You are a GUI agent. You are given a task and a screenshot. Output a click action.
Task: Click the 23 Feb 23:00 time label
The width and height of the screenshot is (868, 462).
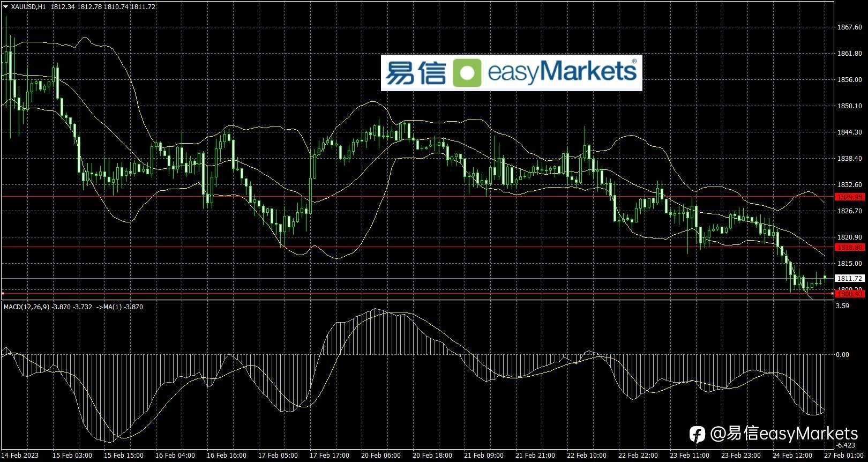point(741,456)
